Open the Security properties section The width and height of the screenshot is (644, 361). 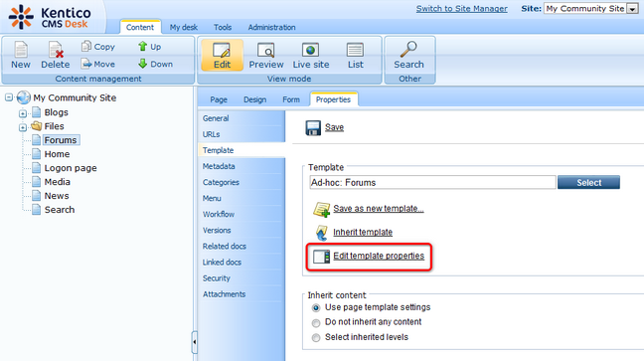(x=241, y=278)
